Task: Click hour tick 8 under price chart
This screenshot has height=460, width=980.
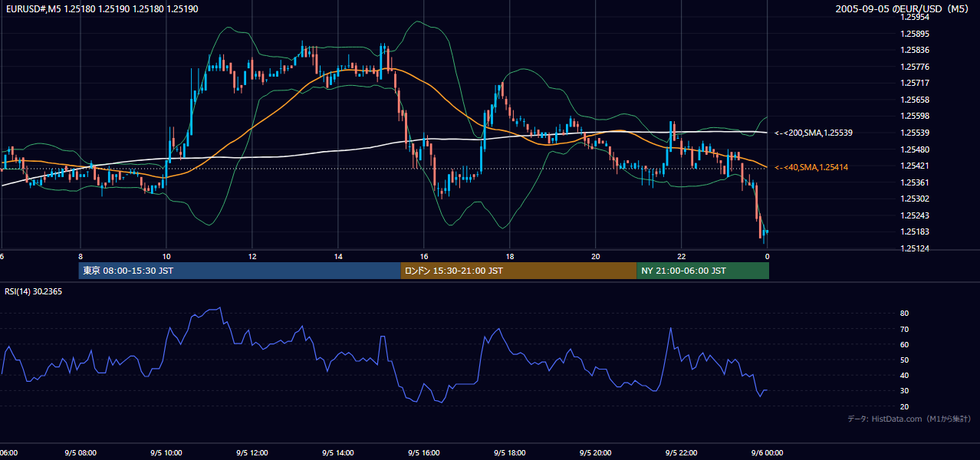Action: (x=81, y=256)
